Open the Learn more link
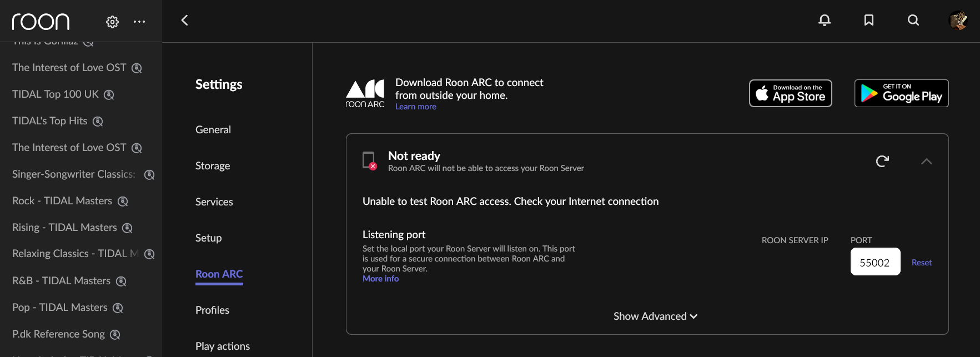Screen dimensions: 980x357 416,107
